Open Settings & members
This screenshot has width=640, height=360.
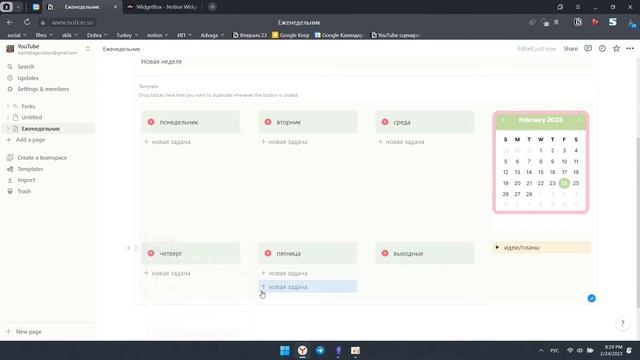(43, 89)
